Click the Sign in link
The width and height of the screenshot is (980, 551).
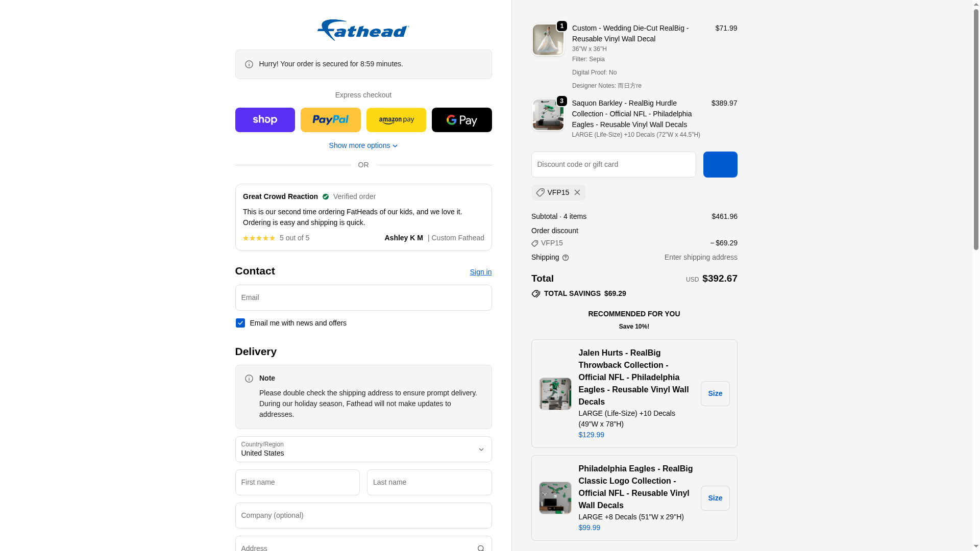(x=481, y=272)
